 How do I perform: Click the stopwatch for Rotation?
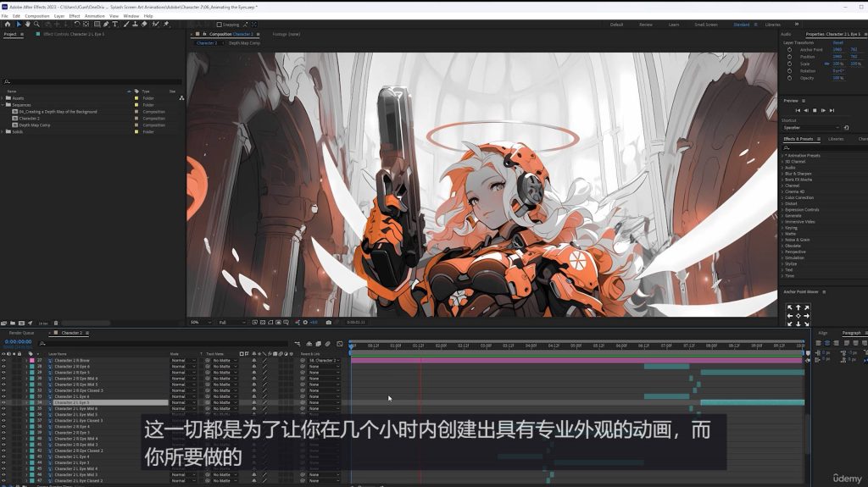click(789, 71)
